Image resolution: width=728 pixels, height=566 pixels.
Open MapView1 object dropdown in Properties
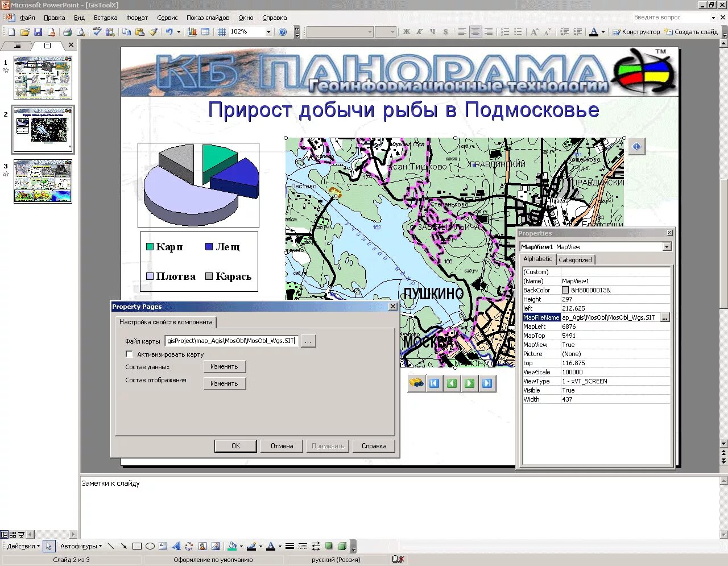[667, 247]
